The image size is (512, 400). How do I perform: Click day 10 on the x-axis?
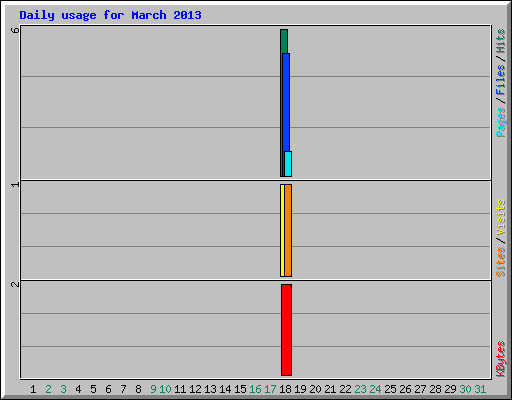165,389
